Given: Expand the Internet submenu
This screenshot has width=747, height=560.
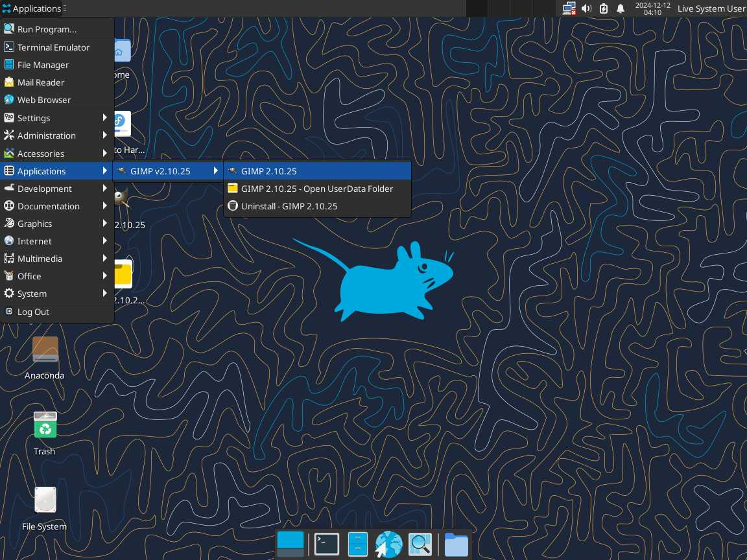Looking at the screenshot, I should (x=57, y=241).
